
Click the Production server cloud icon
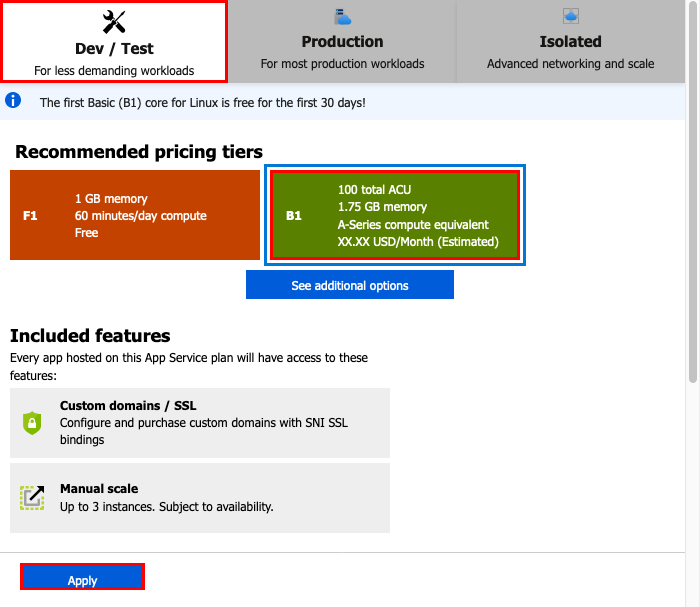(x=342, y=17)
